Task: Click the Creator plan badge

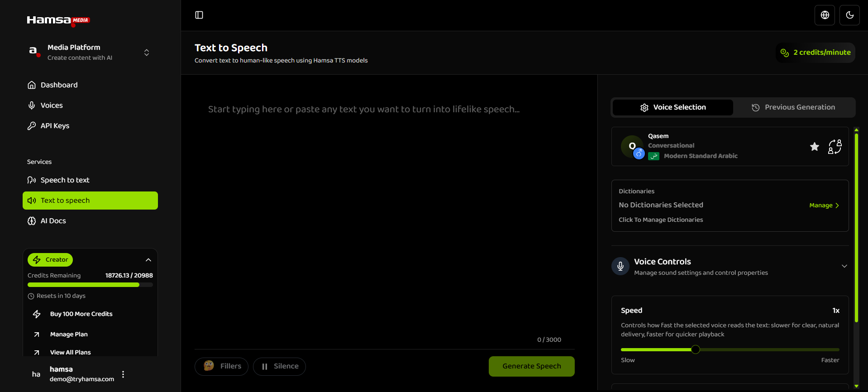Action: click(x=50, y=260)
